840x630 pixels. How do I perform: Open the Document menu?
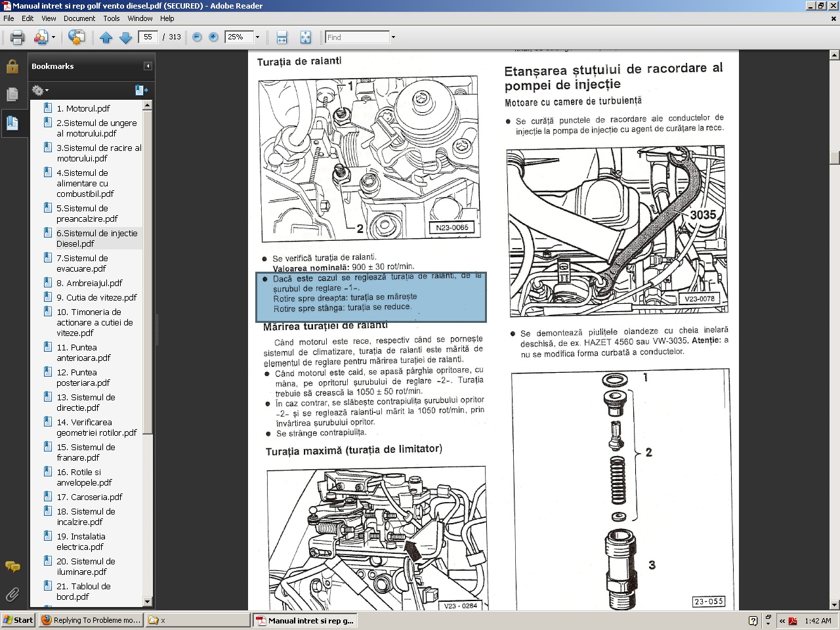coord(79,18)
